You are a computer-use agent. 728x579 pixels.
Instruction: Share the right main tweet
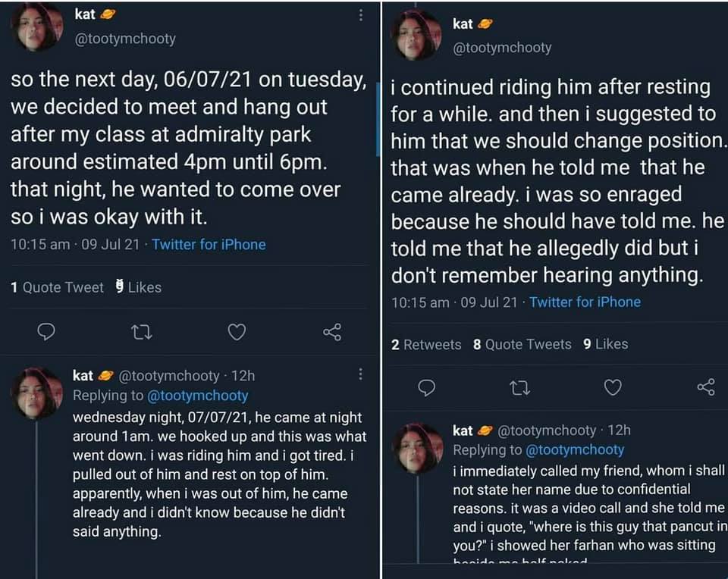(x=705, y=388)
